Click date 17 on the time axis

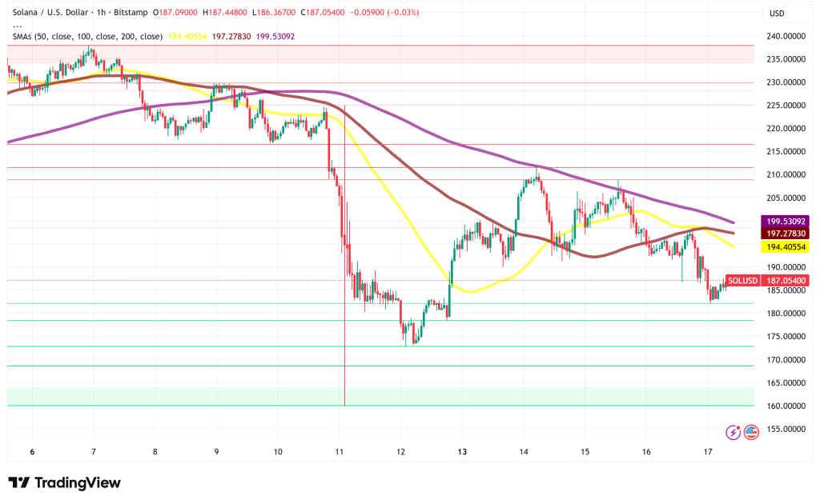tap(707, 452)
